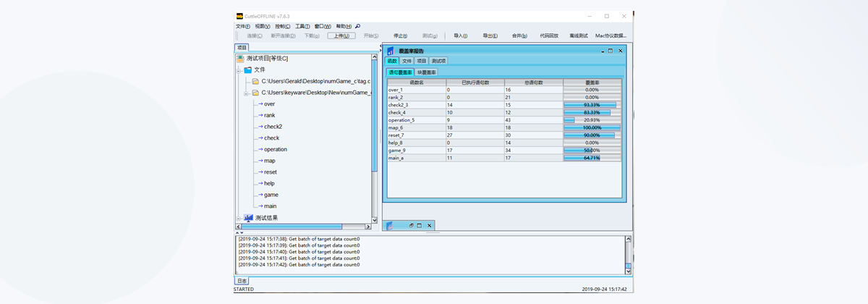Click the 日志 tab at bottom
Viewport: 868px width, 304px height.
point(242,281)
